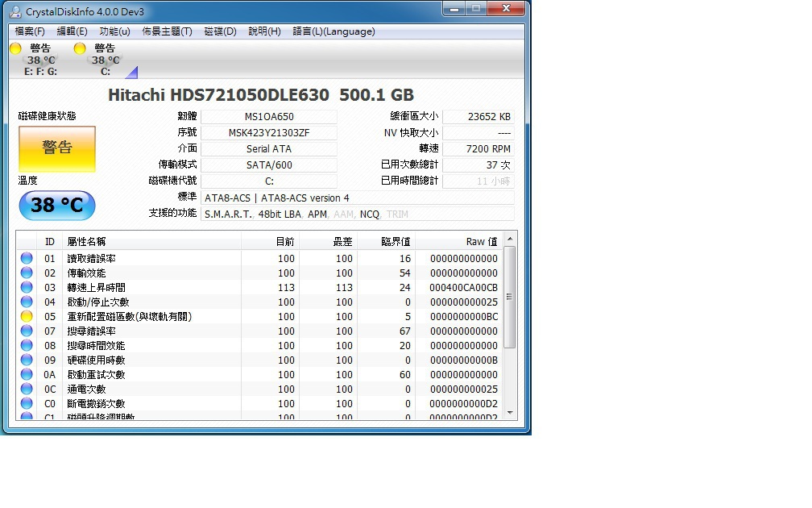Select the yellow status icon for E: F: G: disk

[15, 48]
